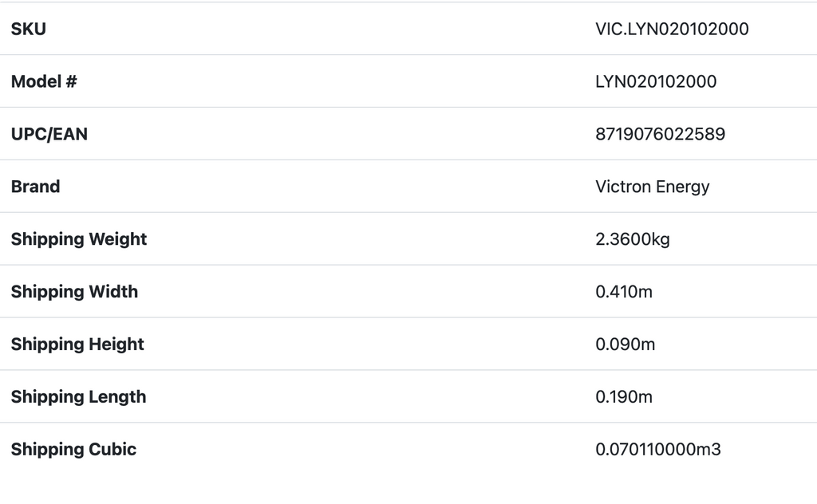Click the Model # label
The height and width of the screenshot is (504, 817).
[44, 81]
